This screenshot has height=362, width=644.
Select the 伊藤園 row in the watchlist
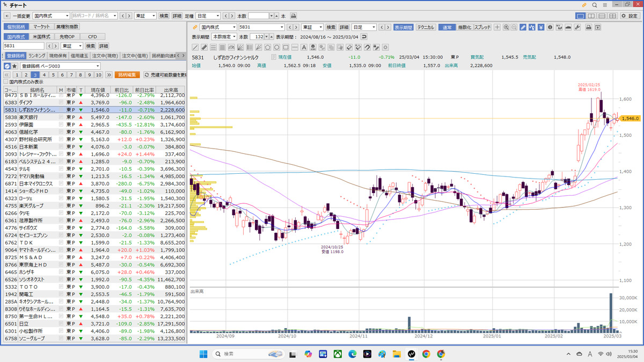(x=94, y=124)
